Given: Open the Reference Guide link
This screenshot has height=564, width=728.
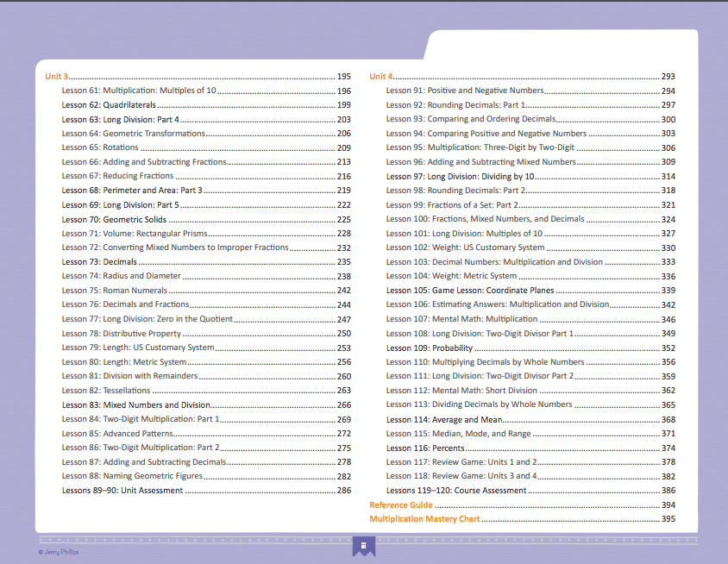Looking at the screenshot, I should 401,504.
